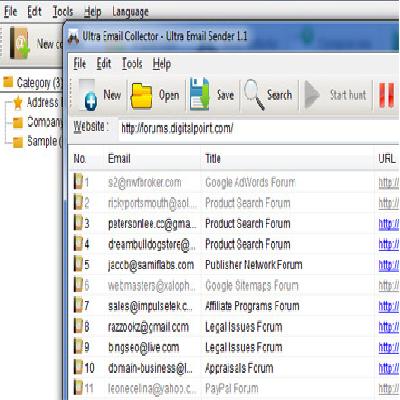Click the URL column header

387,159
